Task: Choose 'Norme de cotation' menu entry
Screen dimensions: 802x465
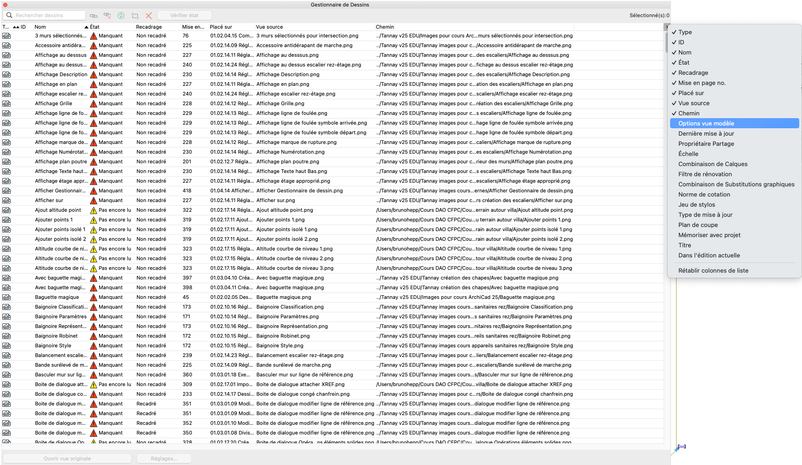Action: [734, 194]
